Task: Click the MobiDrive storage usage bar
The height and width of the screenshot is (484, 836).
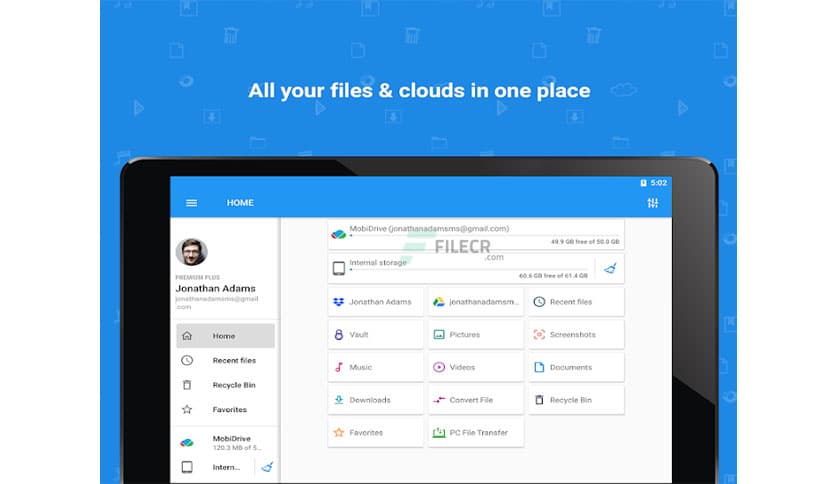Action: [484, 235]
